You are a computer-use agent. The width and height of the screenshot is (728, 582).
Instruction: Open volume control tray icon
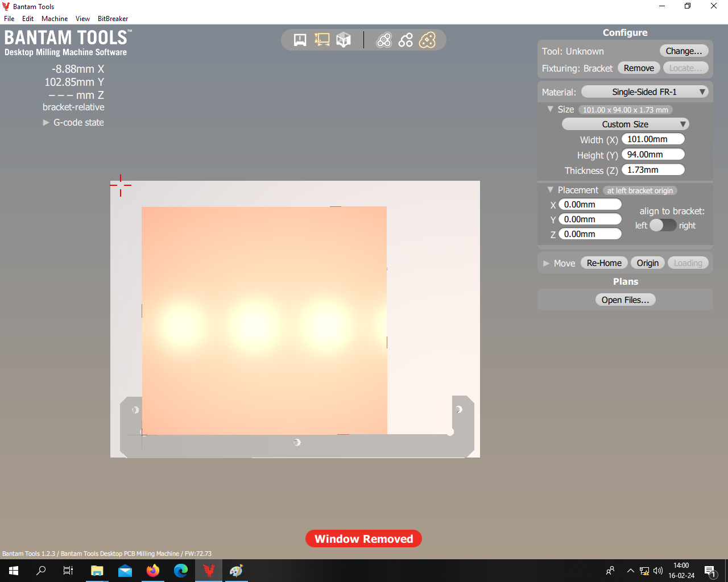658,571
